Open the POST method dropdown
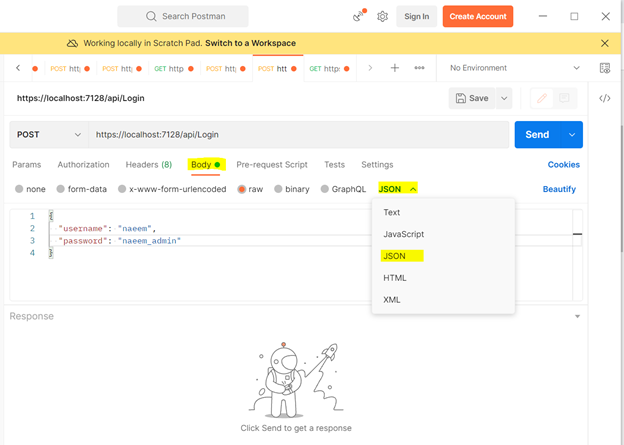The width and height of the screenshot is (624, 445). pos(49,135)
